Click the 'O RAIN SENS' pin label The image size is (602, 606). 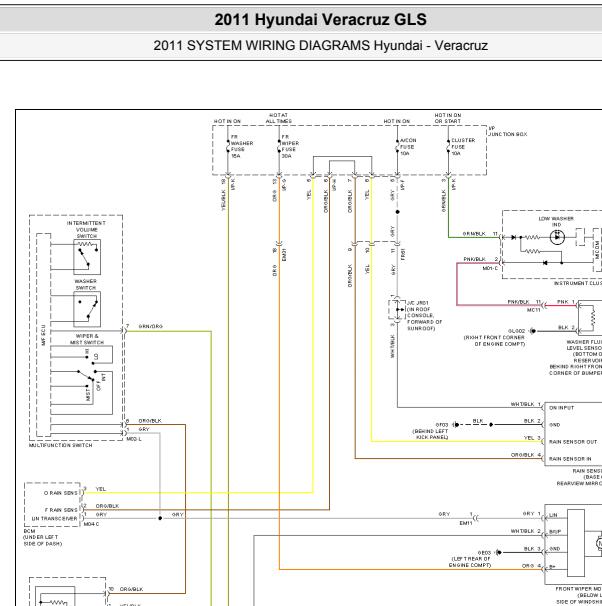click(x=61, y=493)
